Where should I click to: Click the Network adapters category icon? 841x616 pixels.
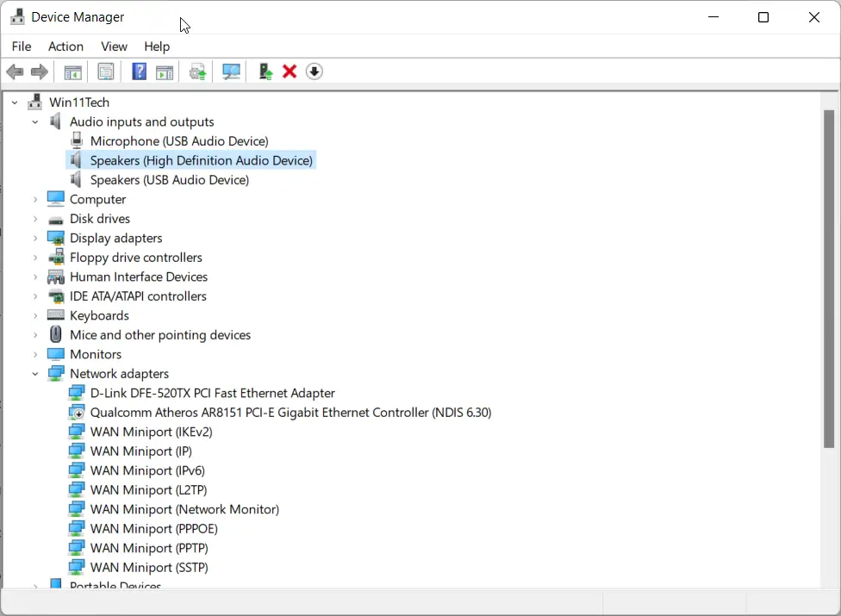pyautogui.click(x=56, y=373)
